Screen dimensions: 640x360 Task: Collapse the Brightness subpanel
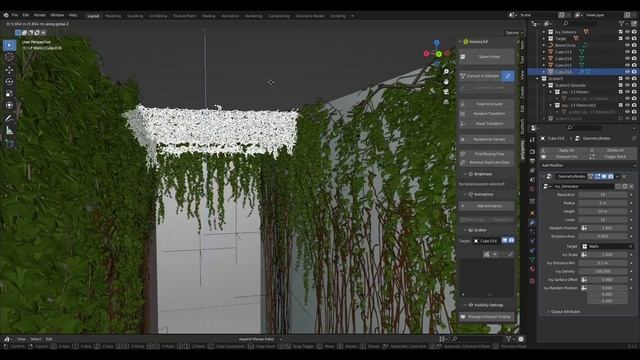click(465, 174)
